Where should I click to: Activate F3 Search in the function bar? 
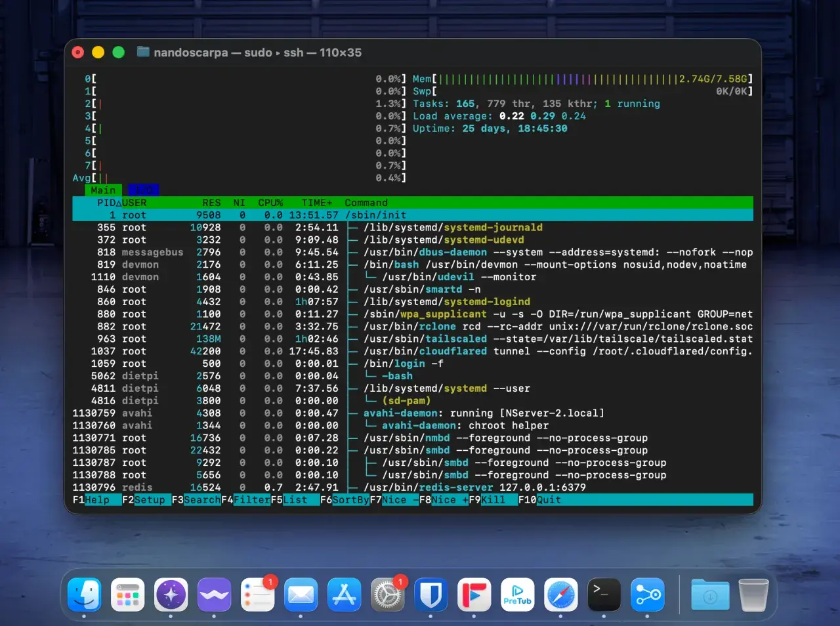(x=196, y=500)
